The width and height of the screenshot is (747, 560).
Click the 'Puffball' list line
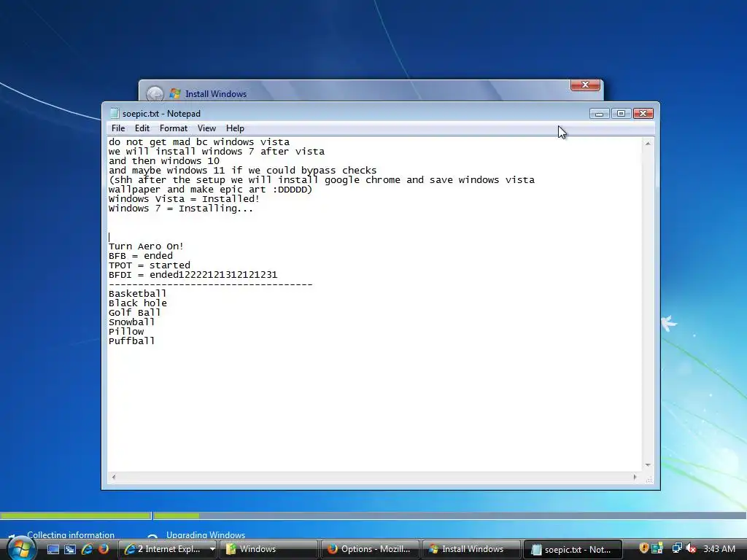click(x=131, y=341)
